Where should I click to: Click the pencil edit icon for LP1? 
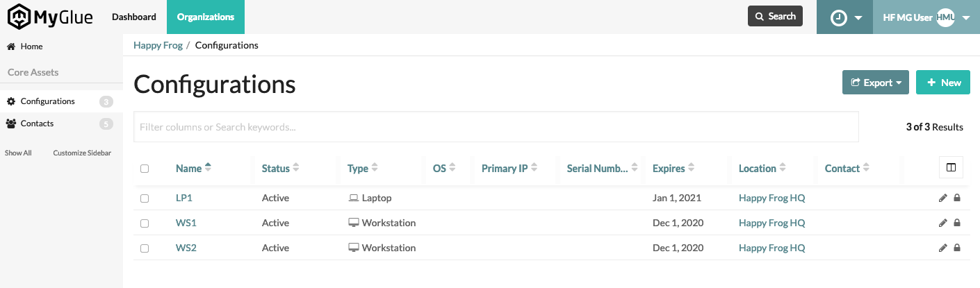pyautogui.click(x=942, y=198)
